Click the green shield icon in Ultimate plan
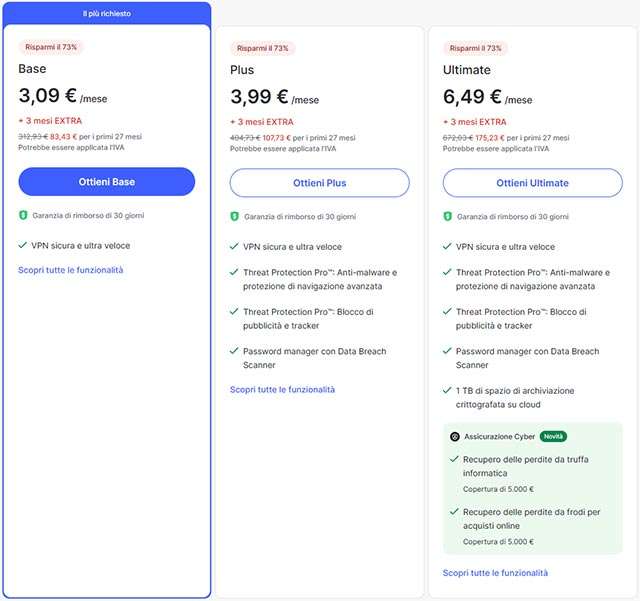 (x=448, y=216)
